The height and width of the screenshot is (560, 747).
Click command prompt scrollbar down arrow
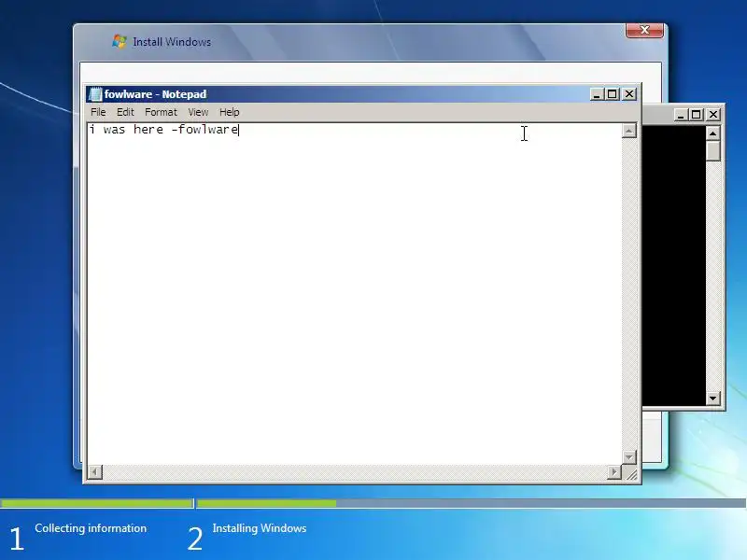(x=712, y=399)
